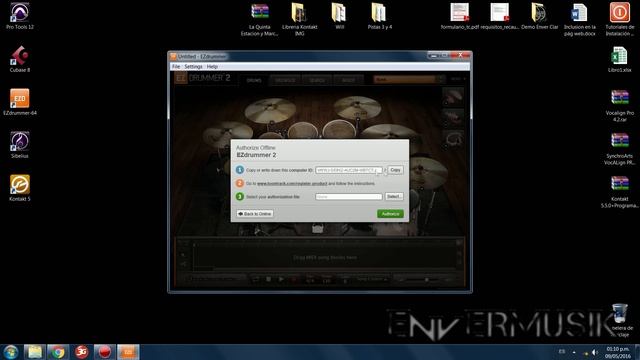Open the kit preset dropdown
The width and height of the screenshot is (640, 360).
pyautogui.click(x=409, y=79)
